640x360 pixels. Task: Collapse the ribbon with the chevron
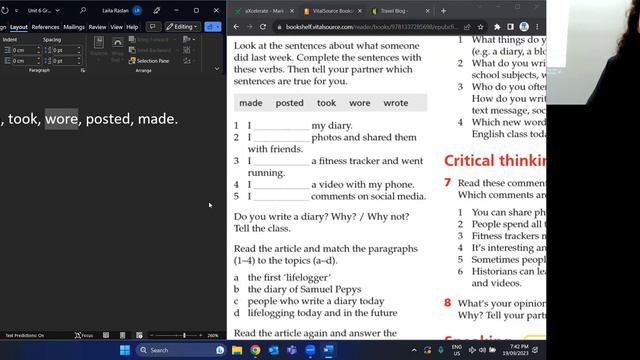(x=217, y=69)
